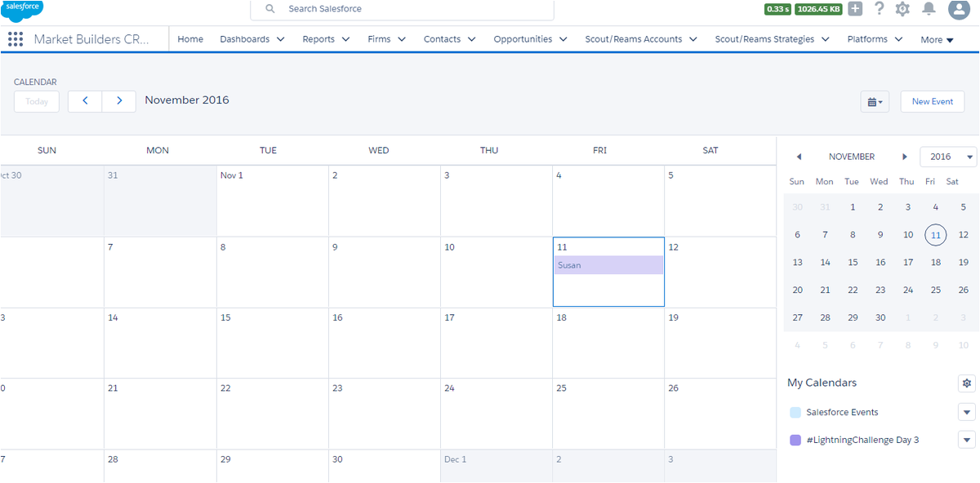The width and height of the screenshot is (980, 483).
Task: Open the More navigation menu
Action: coord(937,40)
